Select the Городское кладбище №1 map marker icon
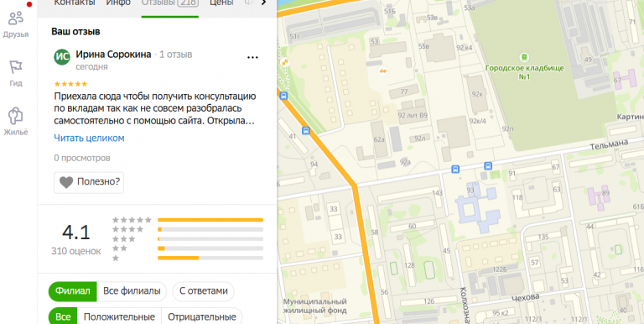This screenshot has width=644, height=324. [x=524, y=57]
